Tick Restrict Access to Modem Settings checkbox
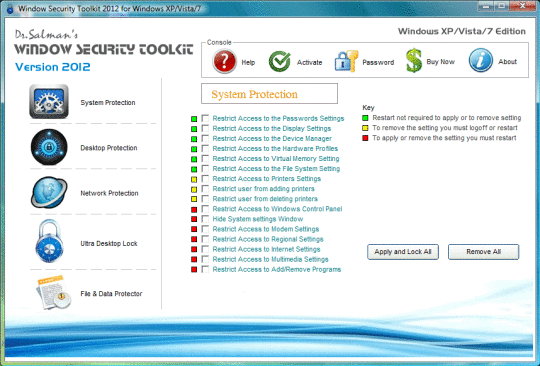Screen dimensions: 540x366 [x=205, y=229]
